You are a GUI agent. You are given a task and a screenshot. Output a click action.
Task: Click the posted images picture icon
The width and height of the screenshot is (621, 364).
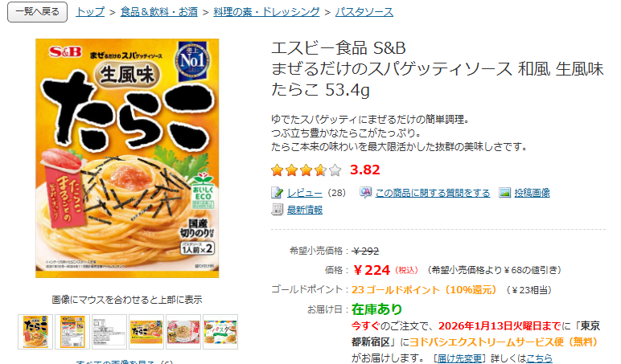[504, 192]
